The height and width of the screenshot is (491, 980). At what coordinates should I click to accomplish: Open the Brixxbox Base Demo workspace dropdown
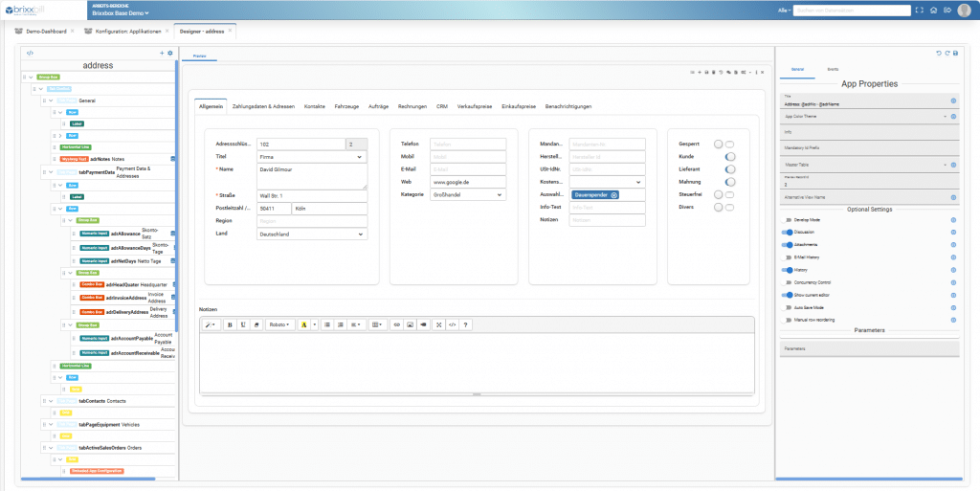[x=120, y=12]
